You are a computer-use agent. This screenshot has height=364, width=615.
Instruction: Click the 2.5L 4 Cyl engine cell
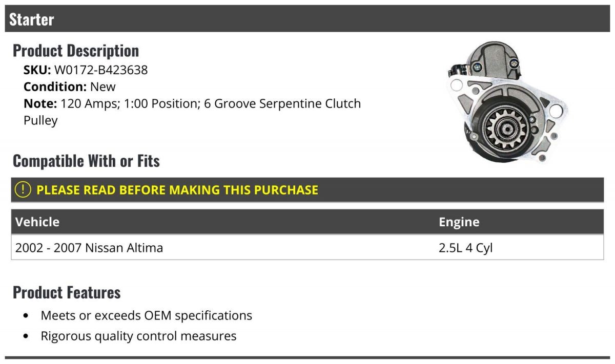[465, 248]
